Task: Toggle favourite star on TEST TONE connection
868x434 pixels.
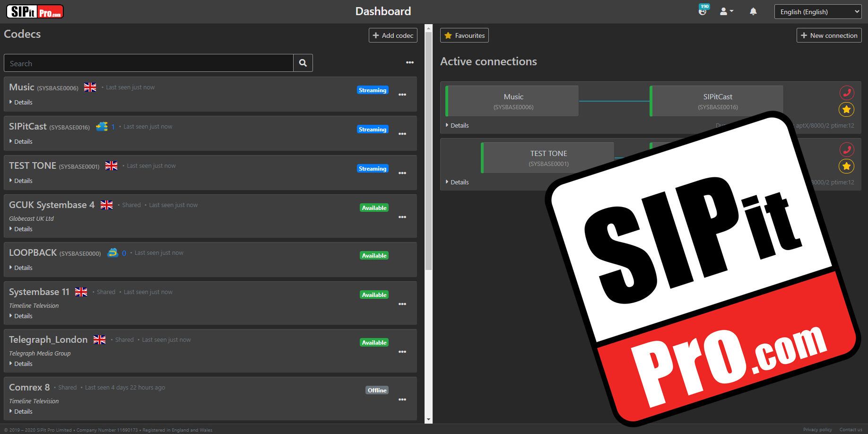Action: [846, 166]
